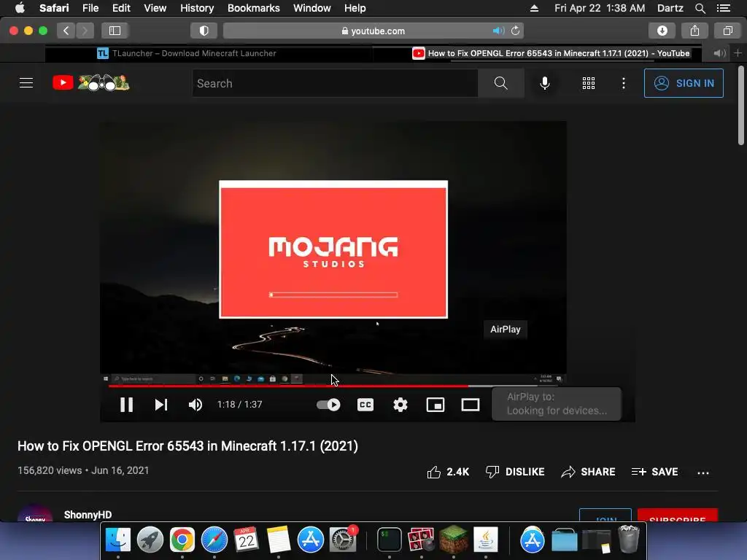Open the Trash in Dock
This screenshot has height=560, width=747.
click(628, 539)
